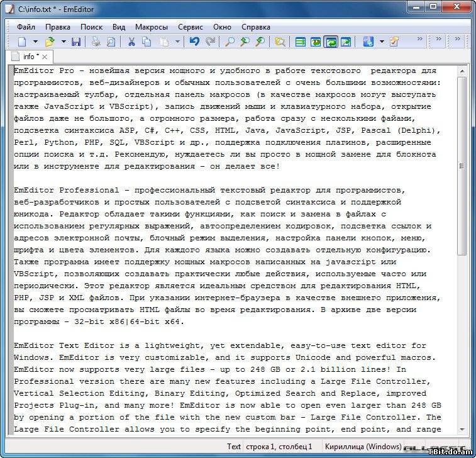Expand the New file dropdown arrow

click(x=35, y=42)
